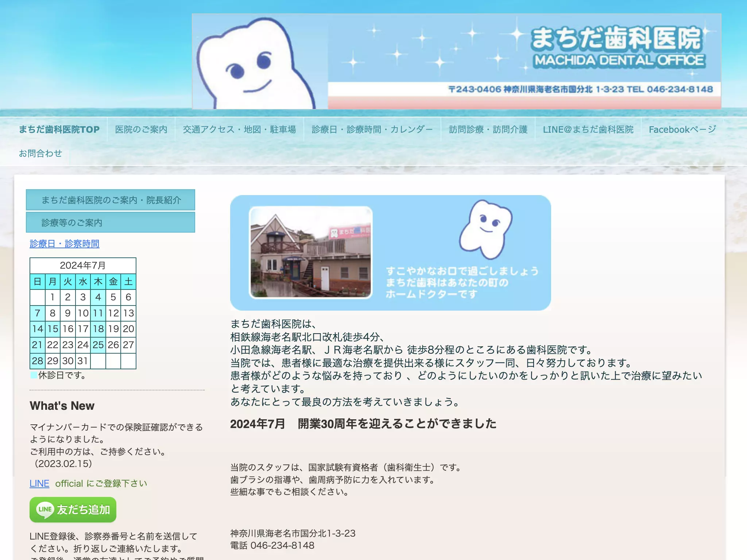Click the 開業30周年 anniversary heading
The height and width of the screenshot is (560, 747).
(363, 424)
